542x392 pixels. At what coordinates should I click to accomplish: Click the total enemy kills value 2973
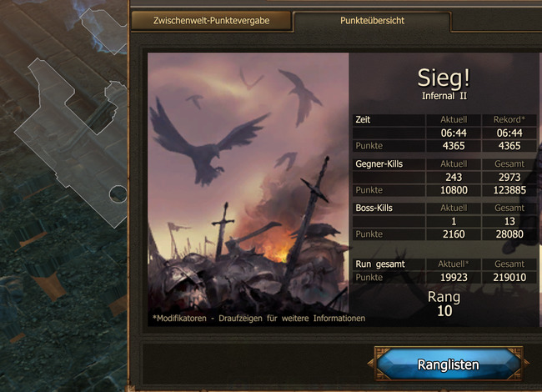[x=509, y=177]
